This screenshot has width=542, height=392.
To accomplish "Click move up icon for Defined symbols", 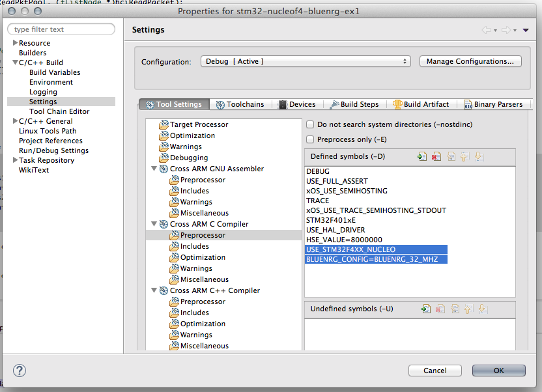I will pyautogui.click(x=464, y=156).
